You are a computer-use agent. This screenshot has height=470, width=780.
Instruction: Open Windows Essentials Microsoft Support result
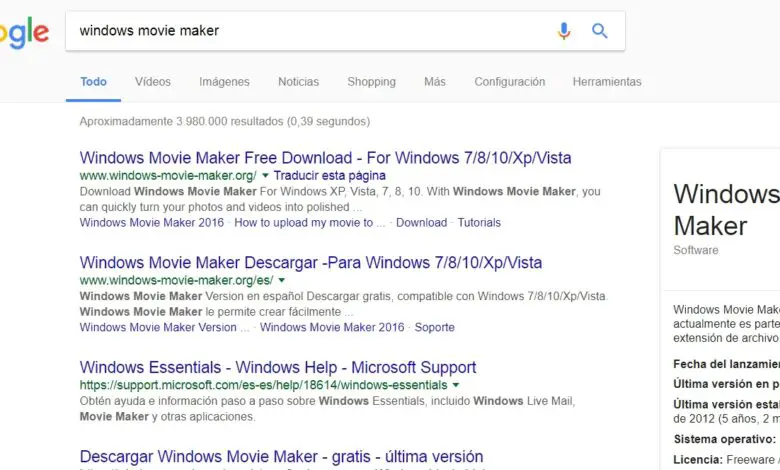pyautogui.click(x=278, y=368)
